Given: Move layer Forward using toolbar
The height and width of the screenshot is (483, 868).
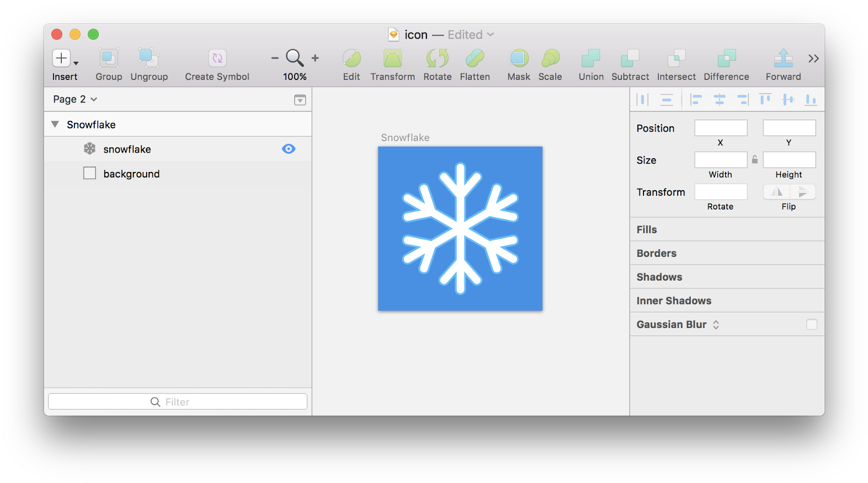Looking at the screenshot, I should tap(783, 58).
